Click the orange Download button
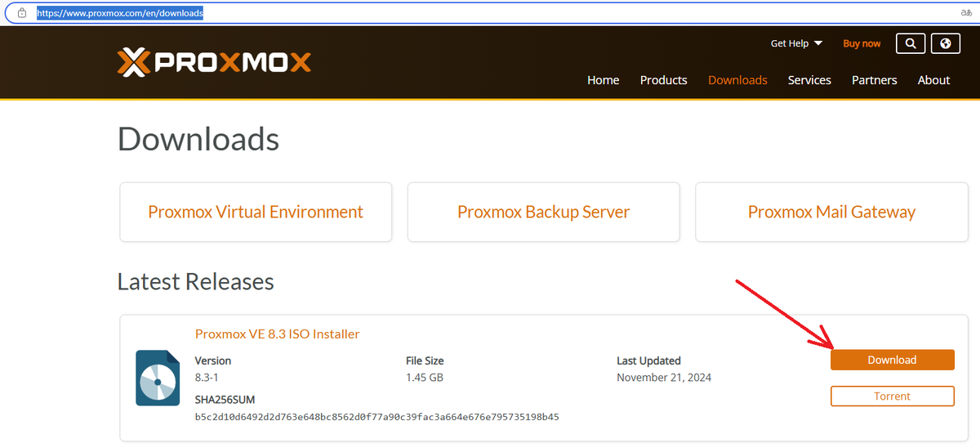This screenshot has height=448, width=980. click(x=892, y=360)
